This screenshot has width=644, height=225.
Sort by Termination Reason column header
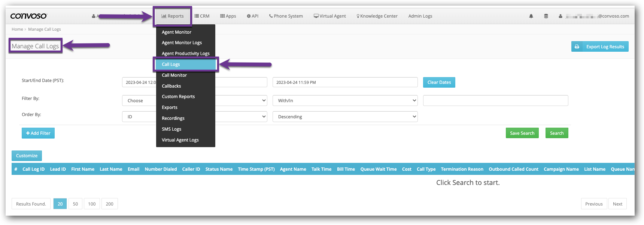pyautogui.click(x=462, y=169)
